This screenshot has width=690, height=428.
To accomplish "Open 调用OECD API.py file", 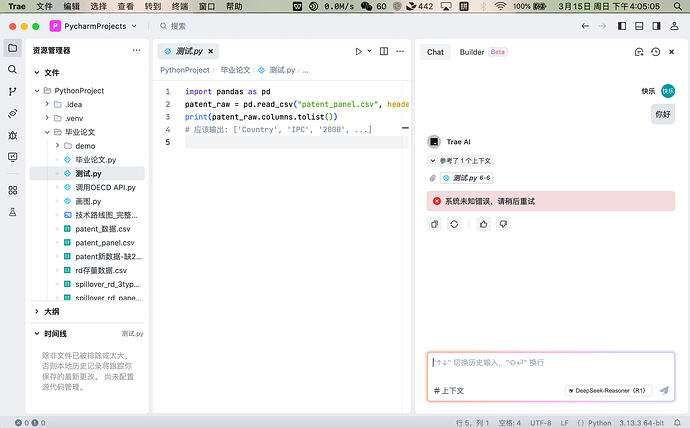I will [x=105, y=187].
